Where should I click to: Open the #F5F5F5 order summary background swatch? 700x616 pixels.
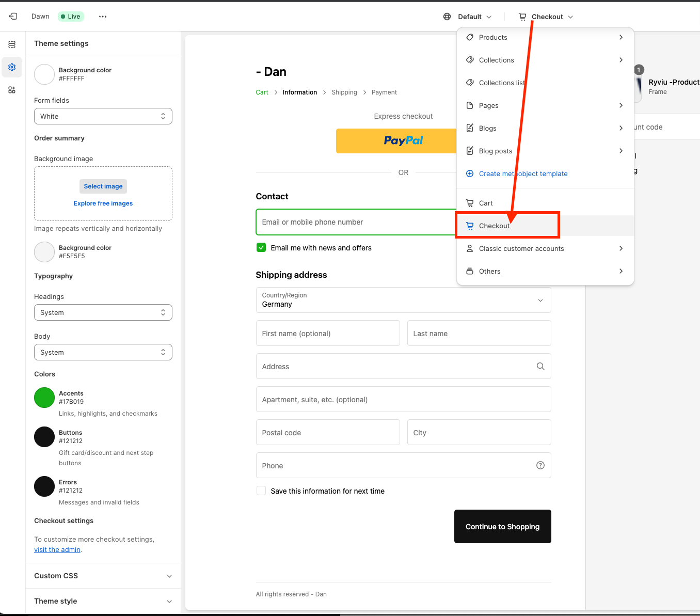(44, 252)
